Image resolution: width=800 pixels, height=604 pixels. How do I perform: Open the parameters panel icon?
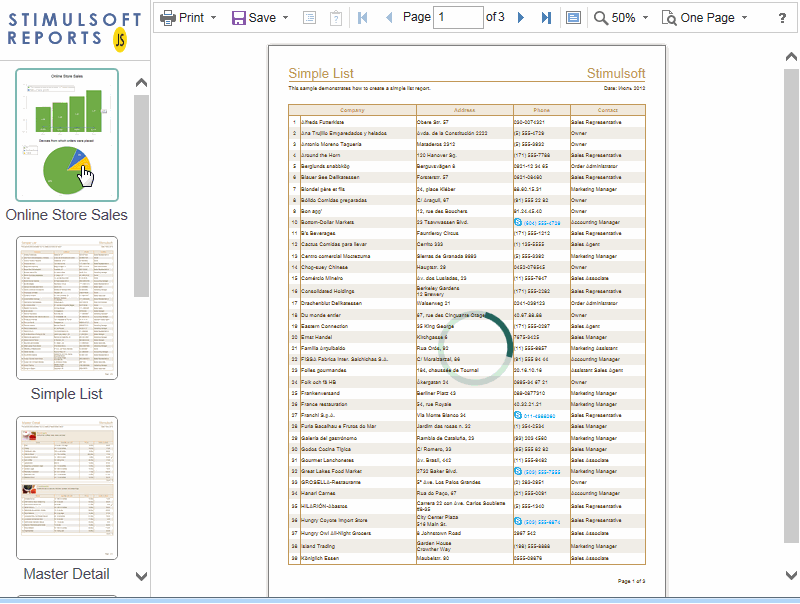[336, 18]
